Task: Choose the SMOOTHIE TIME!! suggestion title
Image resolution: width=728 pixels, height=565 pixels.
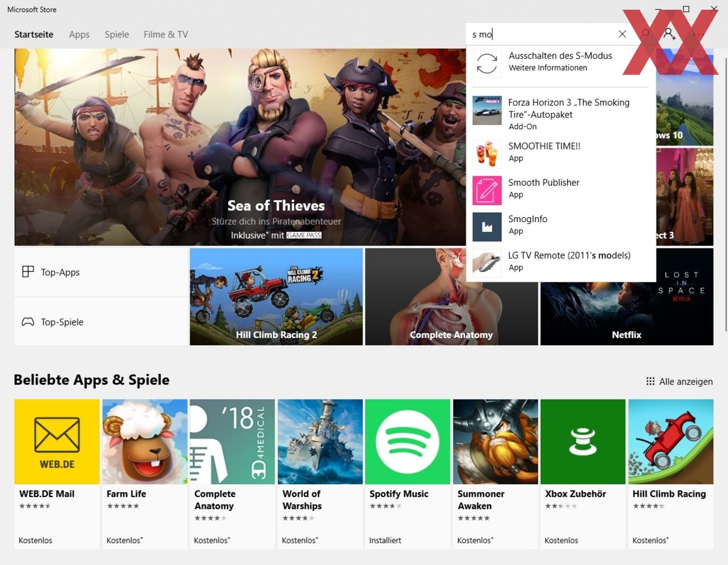Action: 544,146
